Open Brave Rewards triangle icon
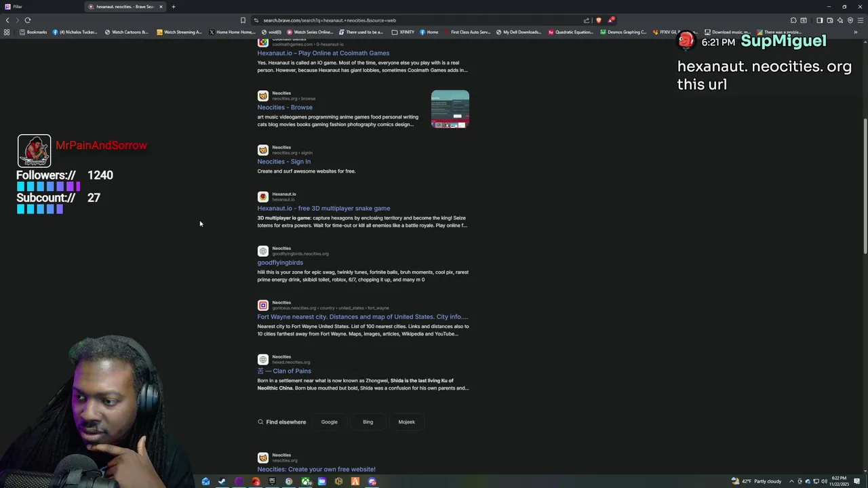This screenshot has width=868, height=488. 610,20
